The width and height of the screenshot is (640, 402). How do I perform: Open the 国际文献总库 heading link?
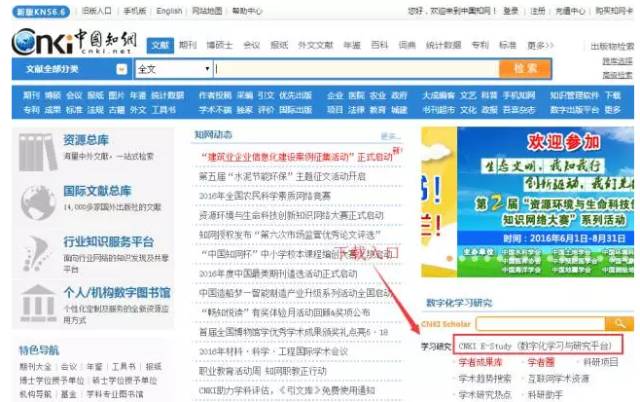pos(97,191)
